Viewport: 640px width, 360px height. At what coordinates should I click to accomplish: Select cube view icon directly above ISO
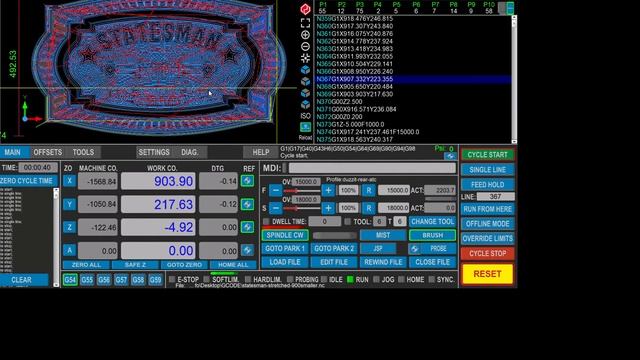[x=305, y=104]
